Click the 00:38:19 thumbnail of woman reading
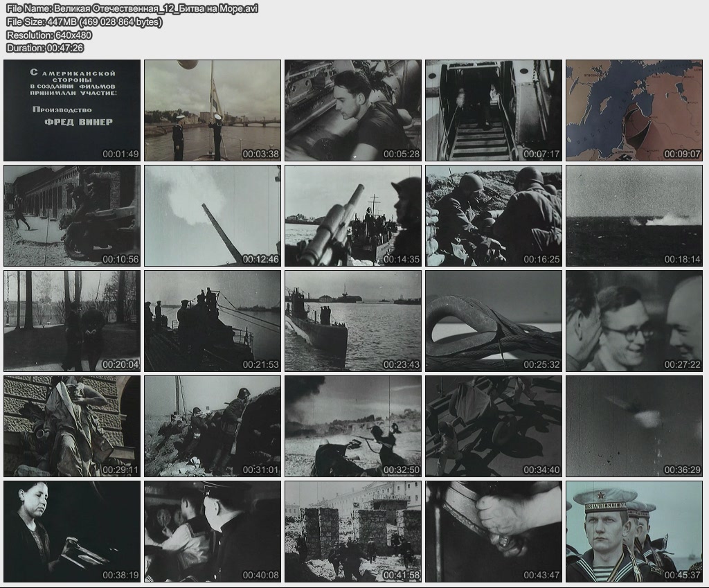 (72, 531)
